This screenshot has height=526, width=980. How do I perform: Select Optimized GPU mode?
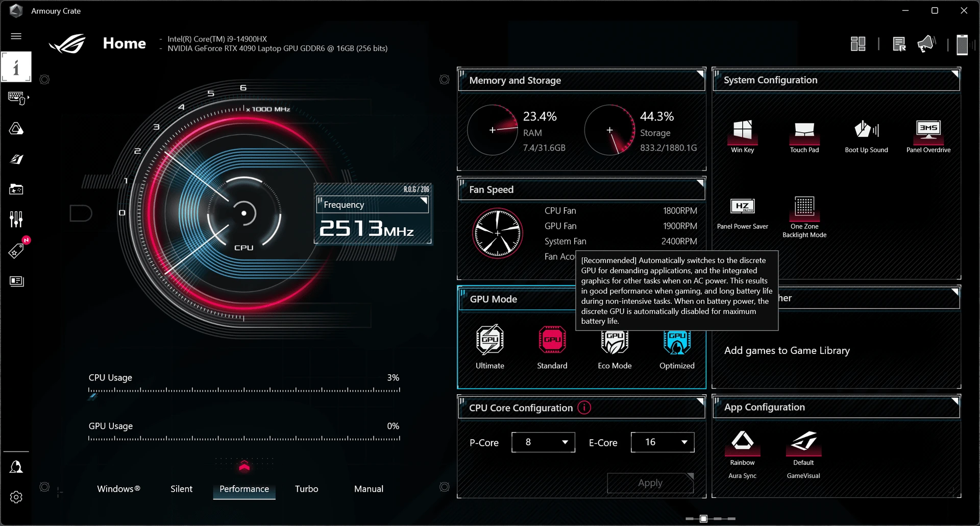[677, 350]
